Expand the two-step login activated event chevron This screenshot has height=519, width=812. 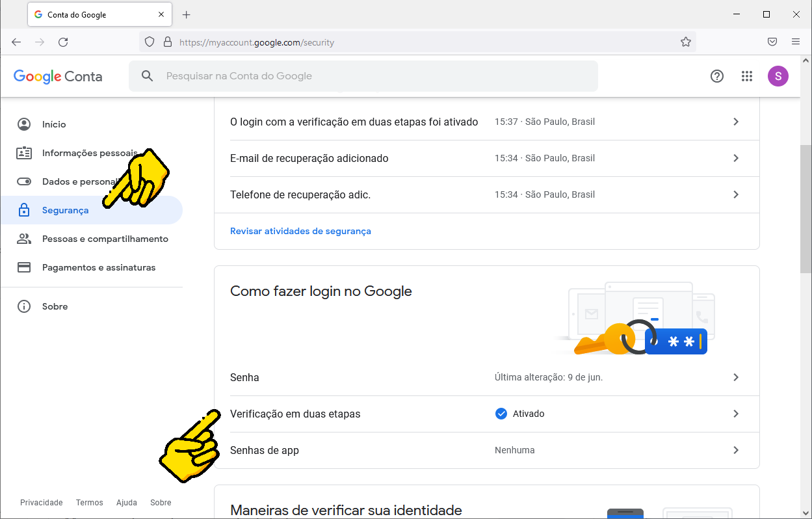(736, 122)
